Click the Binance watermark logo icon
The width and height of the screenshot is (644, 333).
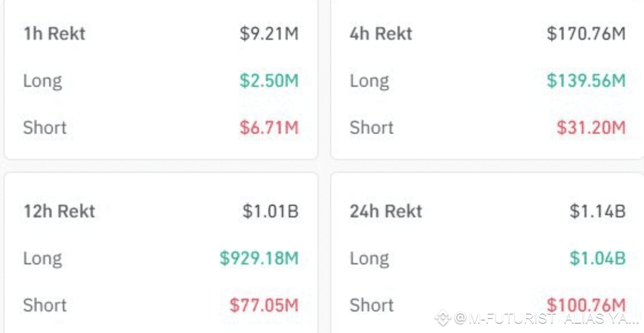click(x=442, y=318)
